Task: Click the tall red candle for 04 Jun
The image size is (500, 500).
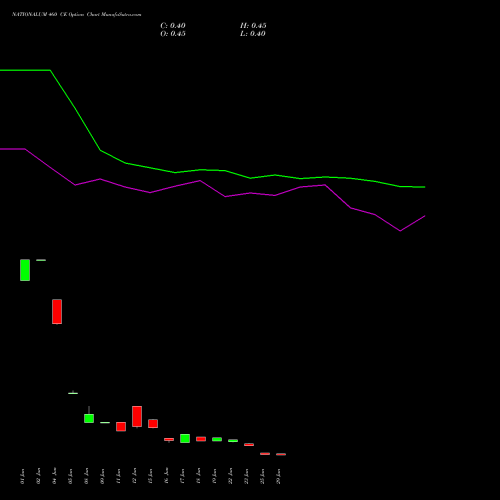Action: pyautogui.click(x=57, y=311)
